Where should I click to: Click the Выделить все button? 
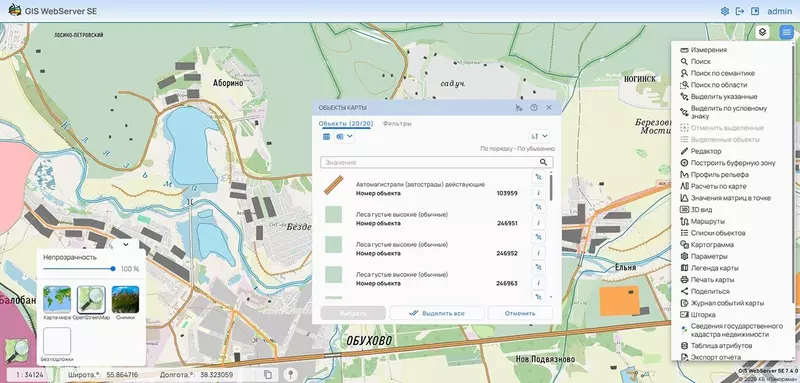(x=437, y=313)
